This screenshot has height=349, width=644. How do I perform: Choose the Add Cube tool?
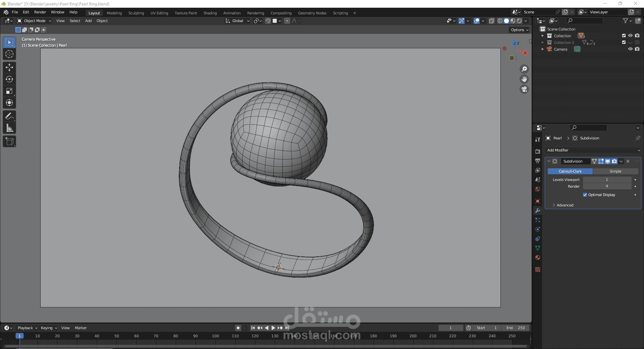(9, 141)
